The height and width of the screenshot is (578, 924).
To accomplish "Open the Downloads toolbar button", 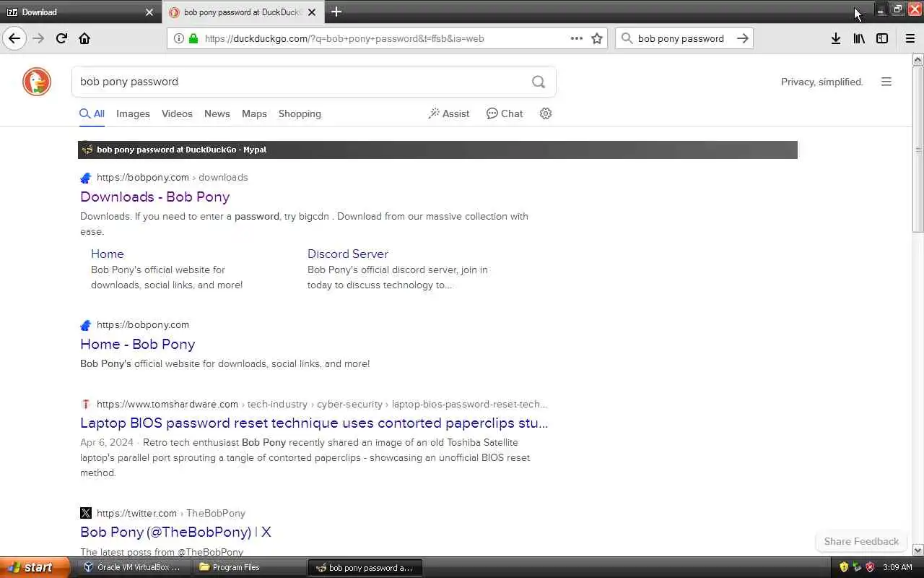I will pos(836,38).
